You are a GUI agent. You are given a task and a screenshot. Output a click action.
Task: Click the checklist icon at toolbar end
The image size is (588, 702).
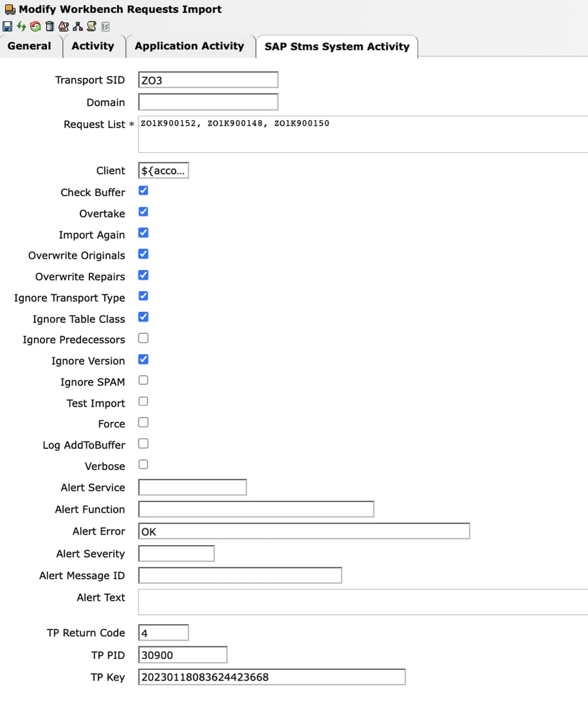click(106, 26)
